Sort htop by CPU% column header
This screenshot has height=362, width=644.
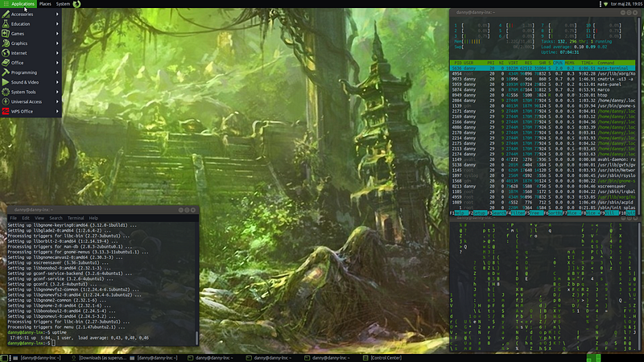(558, 63)
